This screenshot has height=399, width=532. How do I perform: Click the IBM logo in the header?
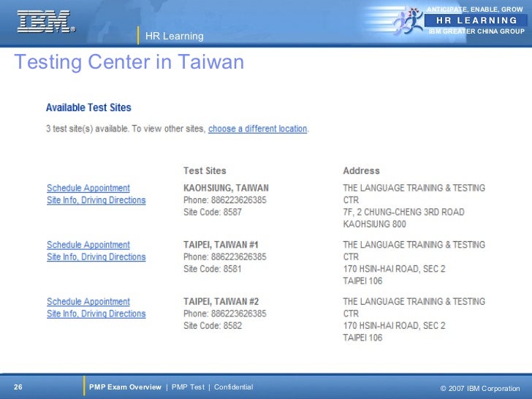45,21
